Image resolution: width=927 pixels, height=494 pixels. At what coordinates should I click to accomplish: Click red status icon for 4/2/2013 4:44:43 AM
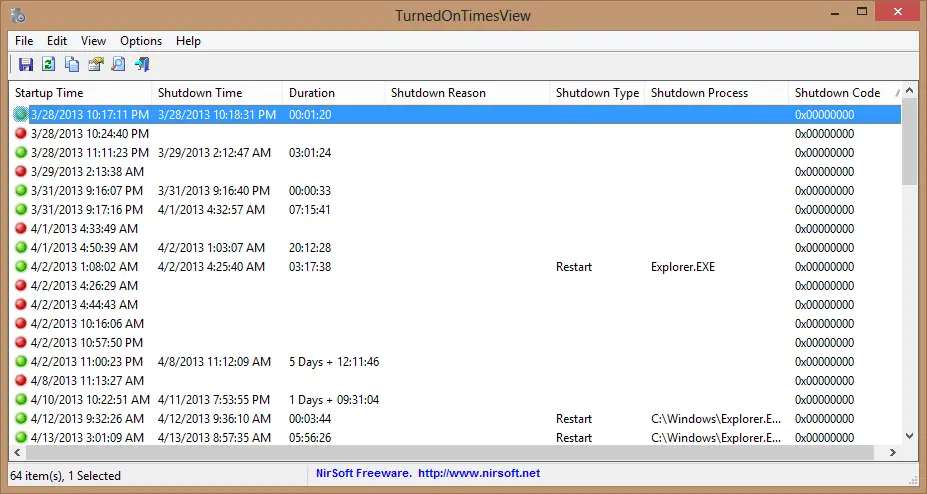(21, 304)
